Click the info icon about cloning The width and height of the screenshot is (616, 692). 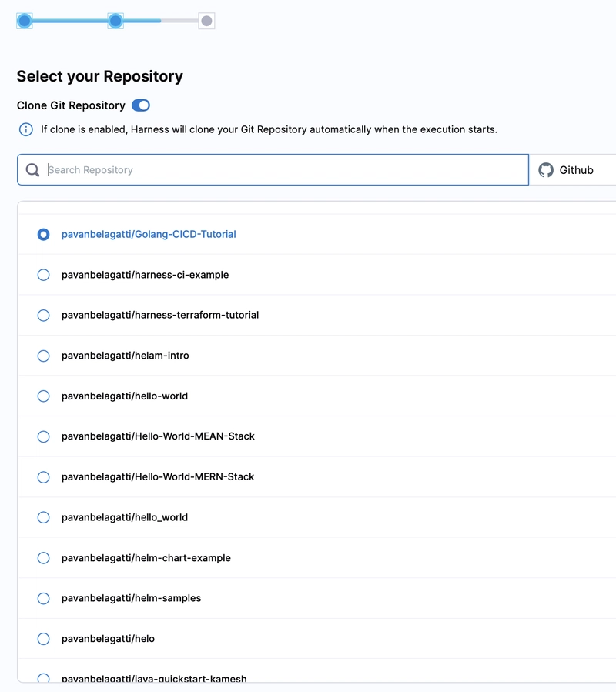25,129
